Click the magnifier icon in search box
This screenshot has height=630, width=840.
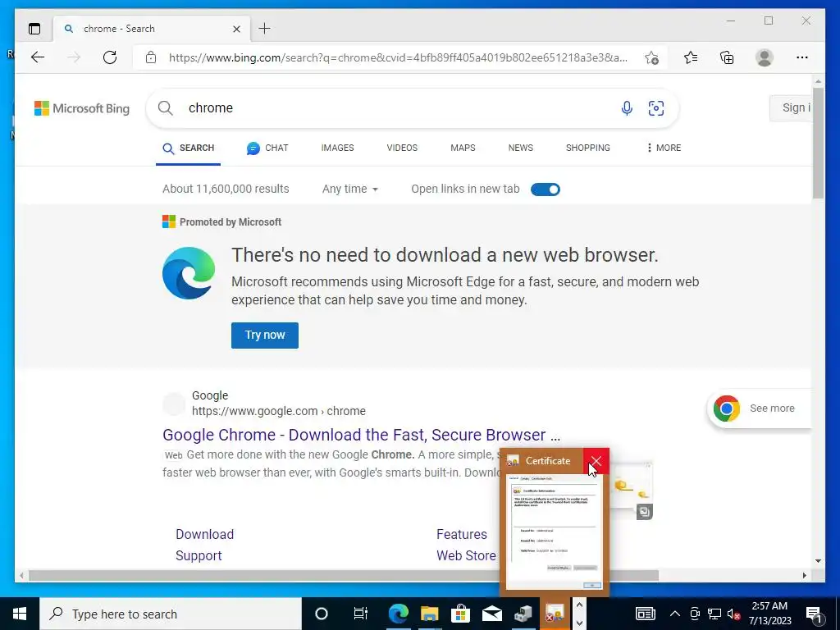pyautogui.click(x=166, y=107)
